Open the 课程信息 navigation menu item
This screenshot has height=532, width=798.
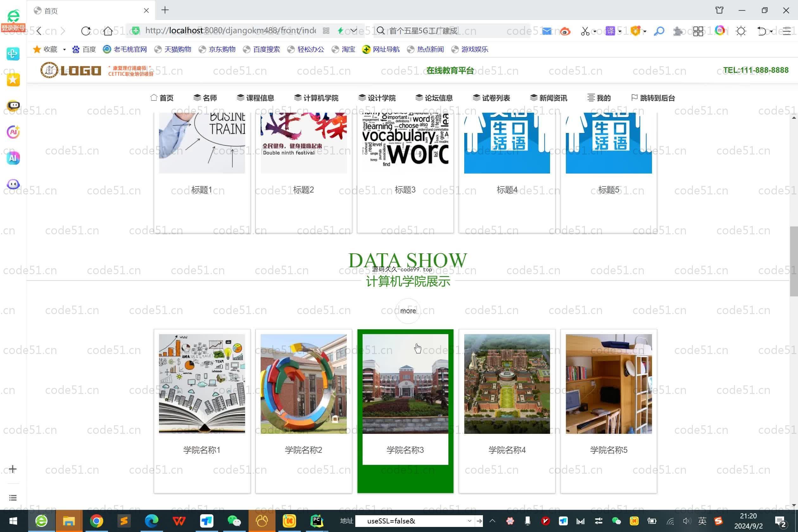(x=255, y=98)
